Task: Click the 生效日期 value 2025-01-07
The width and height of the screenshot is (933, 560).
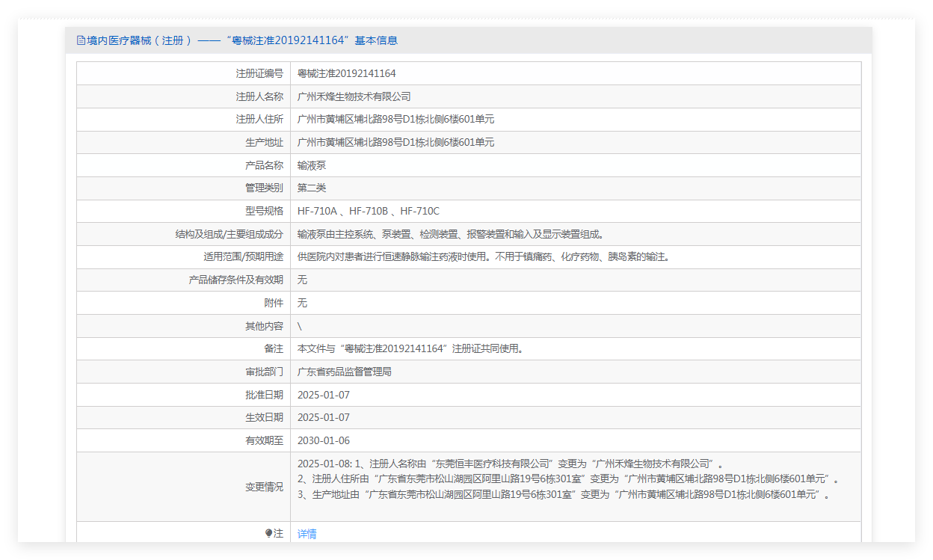Action: (323, 417)
